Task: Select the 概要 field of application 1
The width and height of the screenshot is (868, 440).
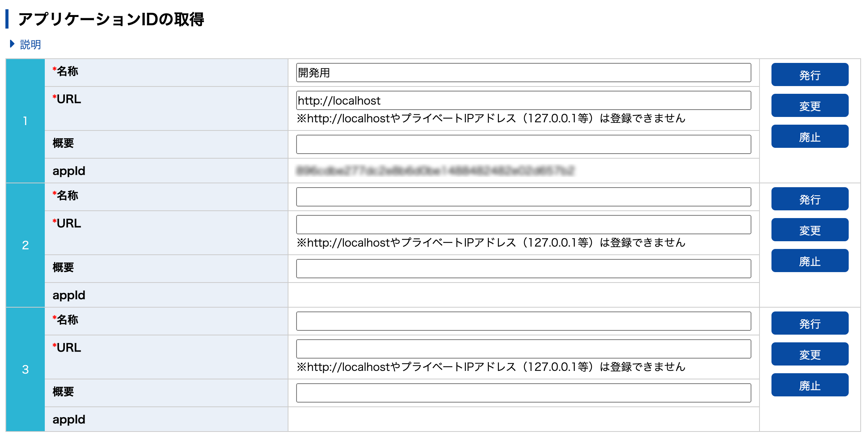Action: coord(523,144)
